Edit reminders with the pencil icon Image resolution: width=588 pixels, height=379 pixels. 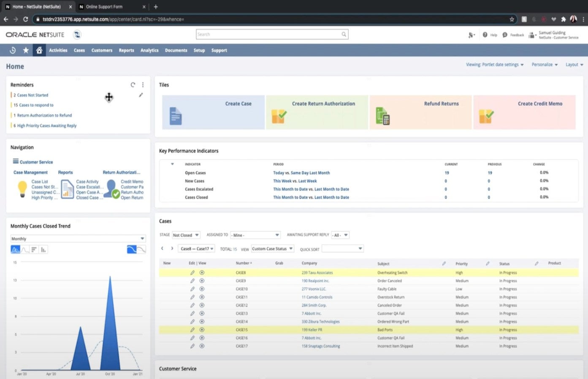point(141,95)
